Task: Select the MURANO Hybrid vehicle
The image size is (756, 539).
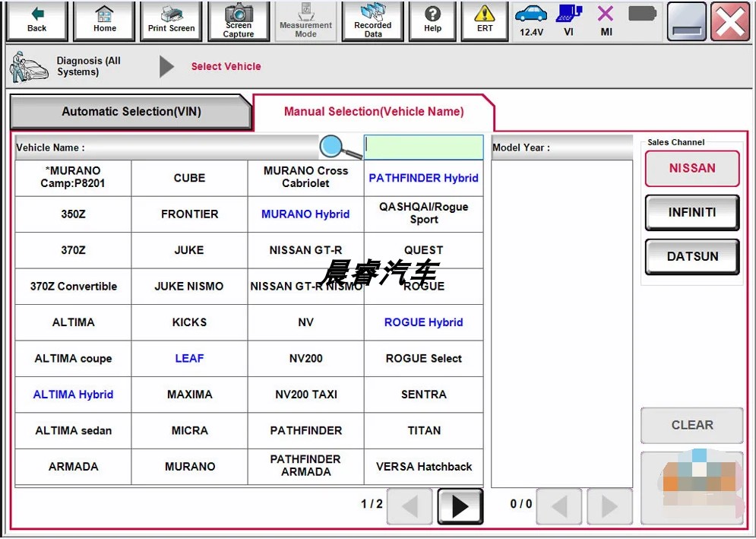Action: pyautogui.click(x=305, y=214)
